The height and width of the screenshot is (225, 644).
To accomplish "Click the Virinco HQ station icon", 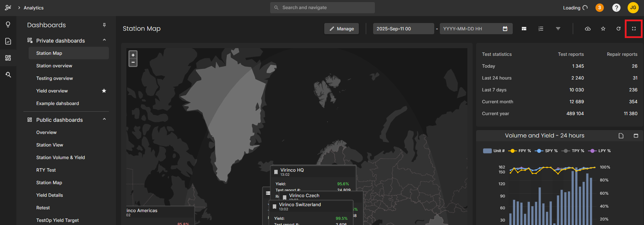I will coord(276,172).
